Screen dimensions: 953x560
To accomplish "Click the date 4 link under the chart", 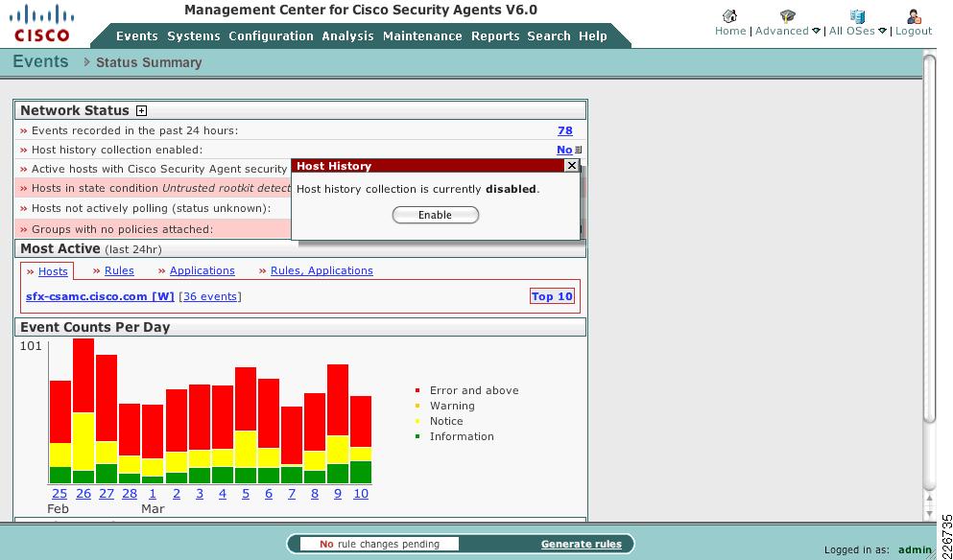I will [x=223, y=494].
